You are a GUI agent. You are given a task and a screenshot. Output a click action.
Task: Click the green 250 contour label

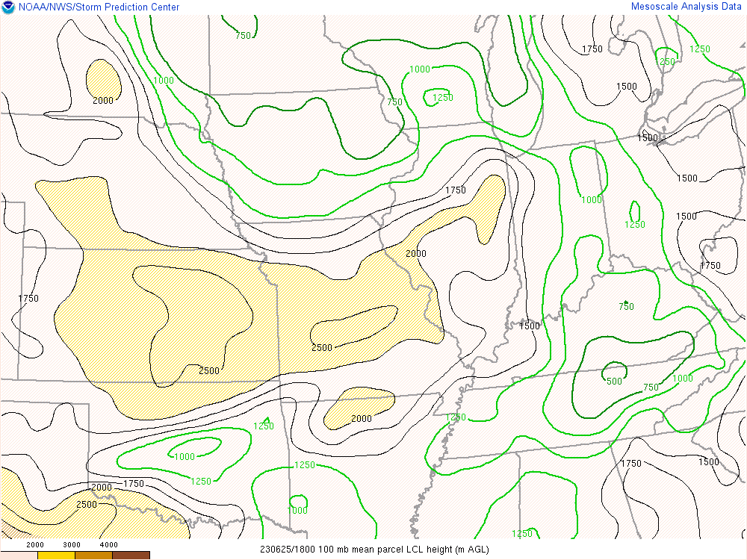pos(667,62)
